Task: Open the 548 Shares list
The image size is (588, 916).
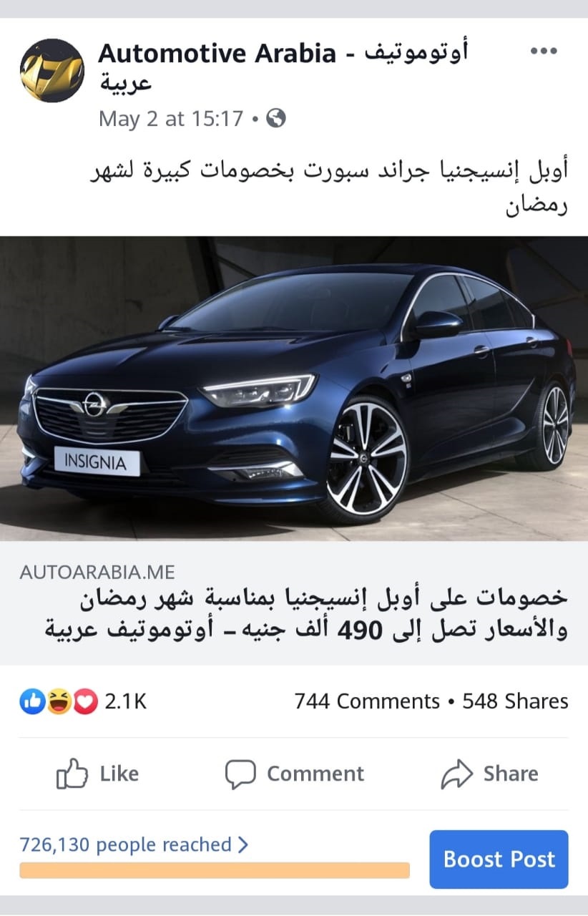Action: pyautogui.click(x=515, y=701)
